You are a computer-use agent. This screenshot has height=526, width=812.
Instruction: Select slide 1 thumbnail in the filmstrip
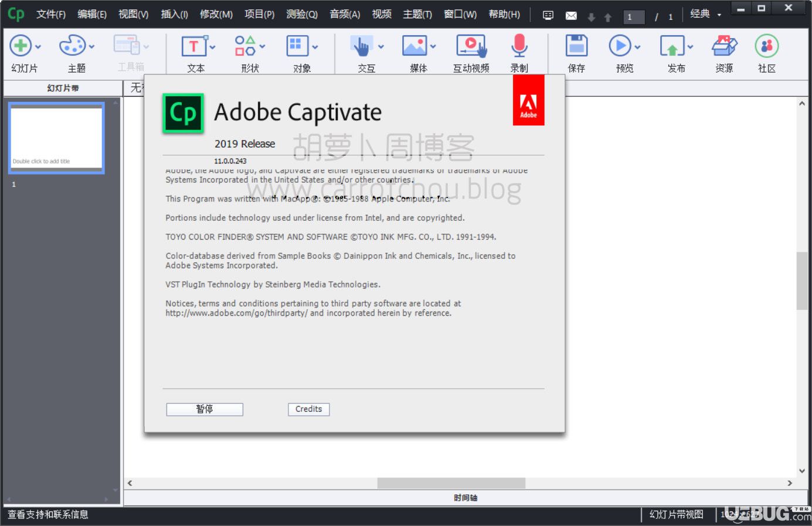[56, 138]
